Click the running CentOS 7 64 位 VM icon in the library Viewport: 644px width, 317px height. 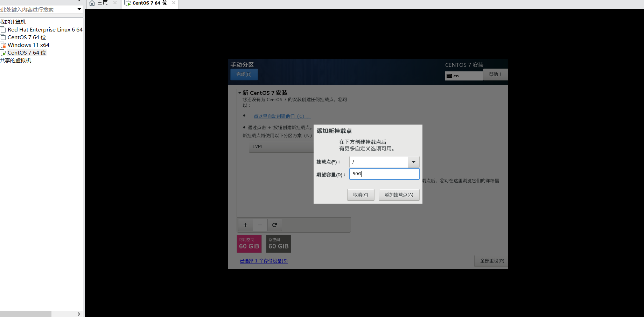click(3, 53)
